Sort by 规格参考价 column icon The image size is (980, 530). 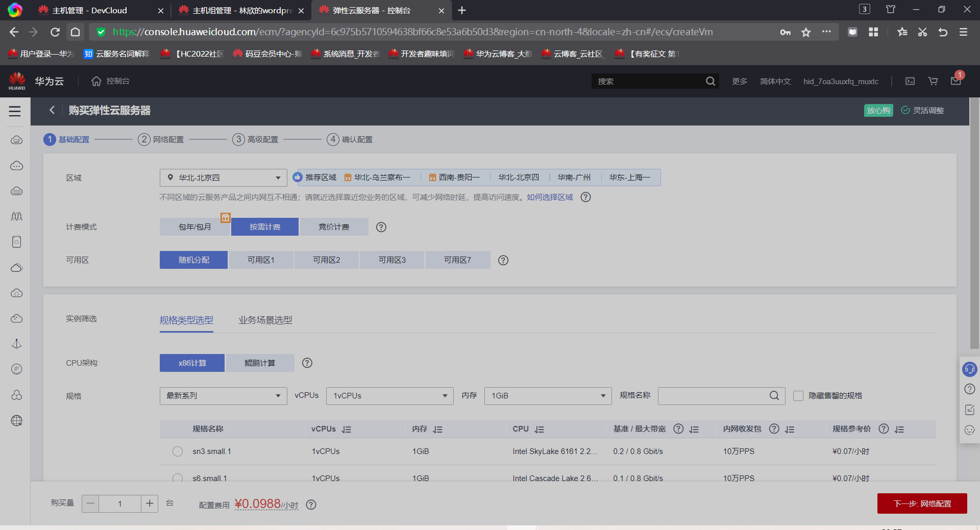[899, 430]
